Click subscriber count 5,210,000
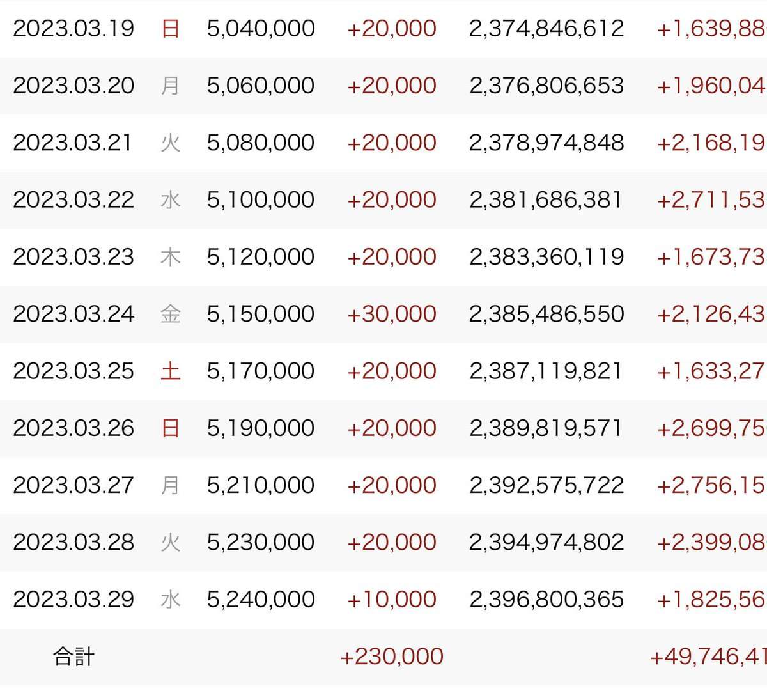The height and width of the screenshot is (700, 767). 261,485
